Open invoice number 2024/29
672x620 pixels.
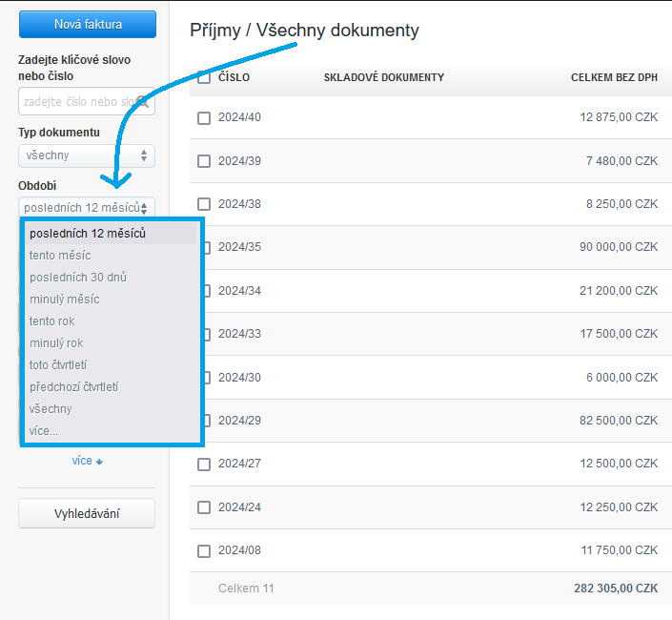tap(239, 421)
